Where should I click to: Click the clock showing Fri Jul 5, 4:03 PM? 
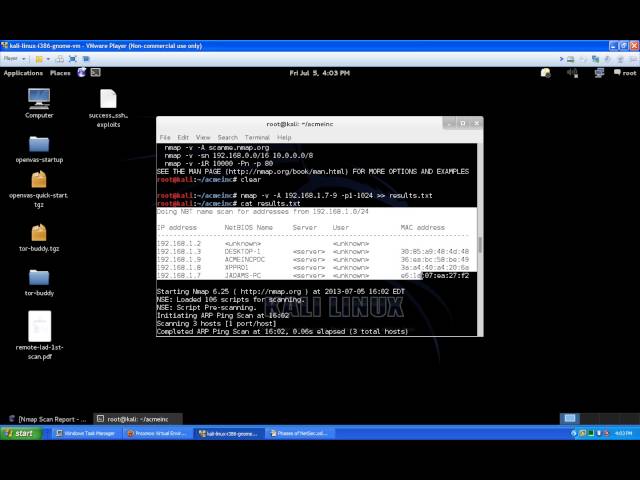click(319, 73)
